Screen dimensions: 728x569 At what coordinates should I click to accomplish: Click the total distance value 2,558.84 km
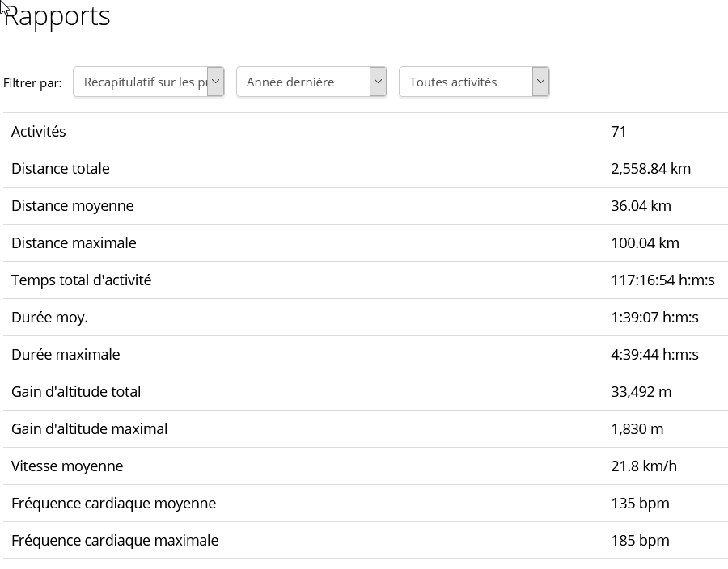coord(650,168)
